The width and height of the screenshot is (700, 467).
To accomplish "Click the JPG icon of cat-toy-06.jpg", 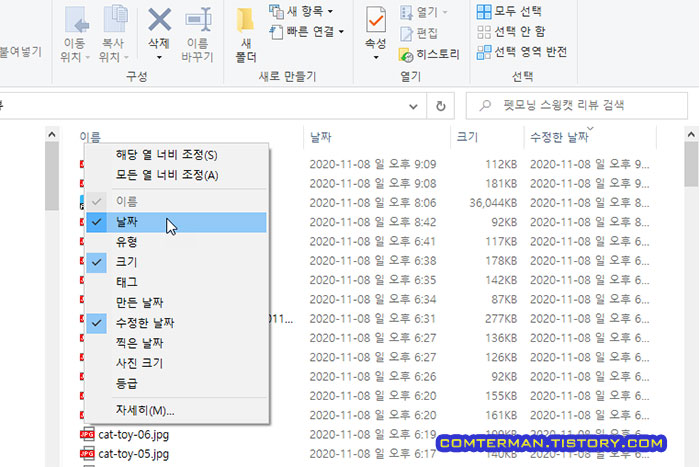I will (x=87, y=434).
